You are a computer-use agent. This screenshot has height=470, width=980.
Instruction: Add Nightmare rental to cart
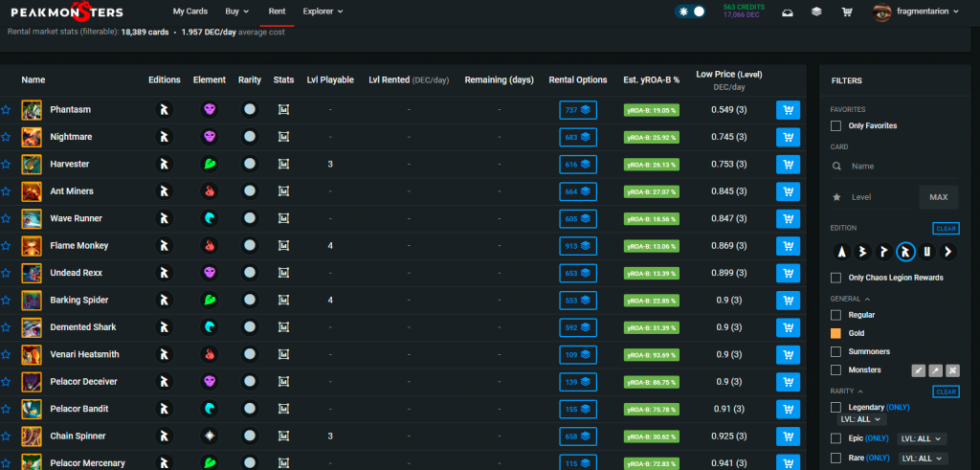coord(788,137)
